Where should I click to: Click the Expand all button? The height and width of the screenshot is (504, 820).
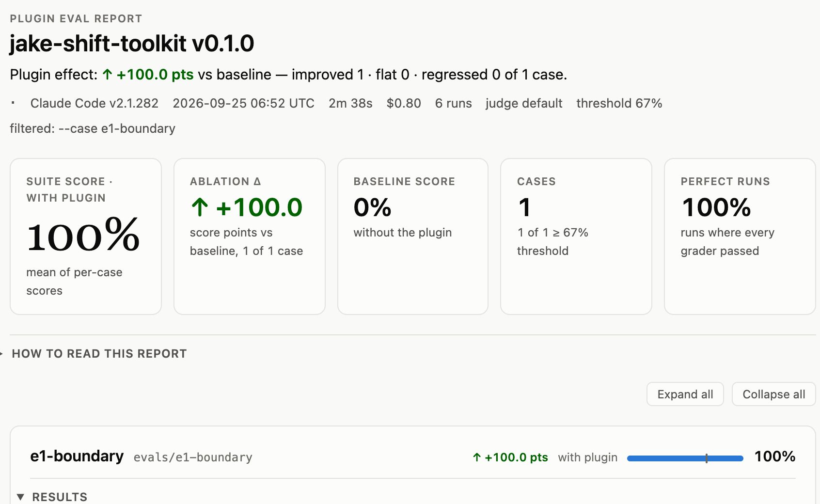[685, 394]
